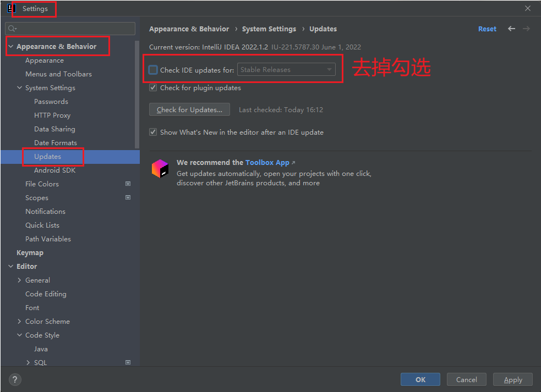Select Path Variables item

pos(48,239)
